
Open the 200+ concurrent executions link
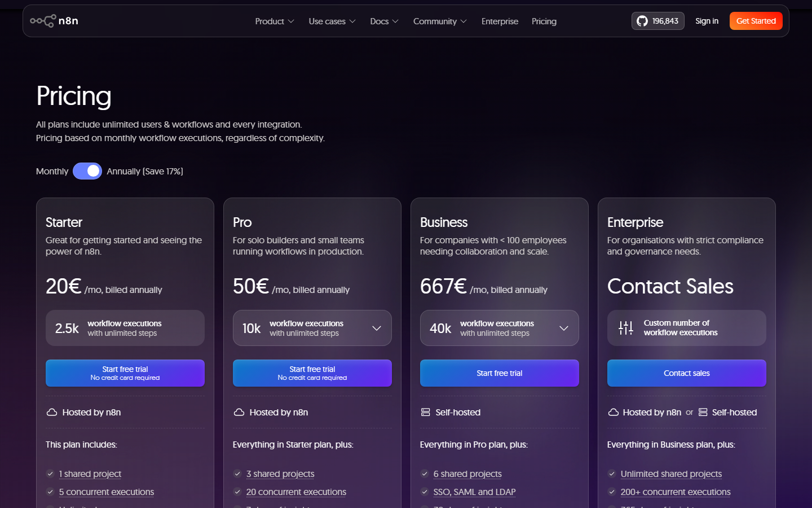coord(676,492)
